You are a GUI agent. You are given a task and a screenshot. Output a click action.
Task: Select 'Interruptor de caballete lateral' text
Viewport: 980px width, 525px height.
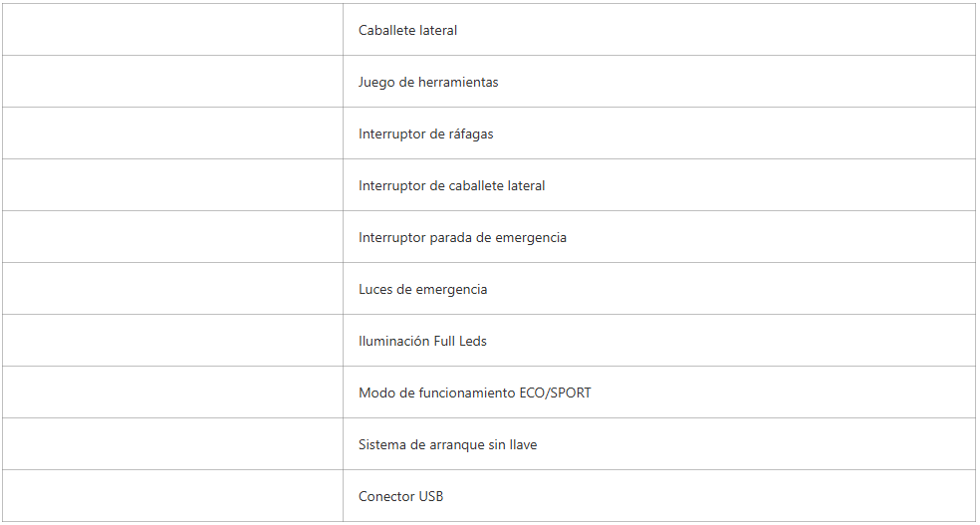pos(452,185)
